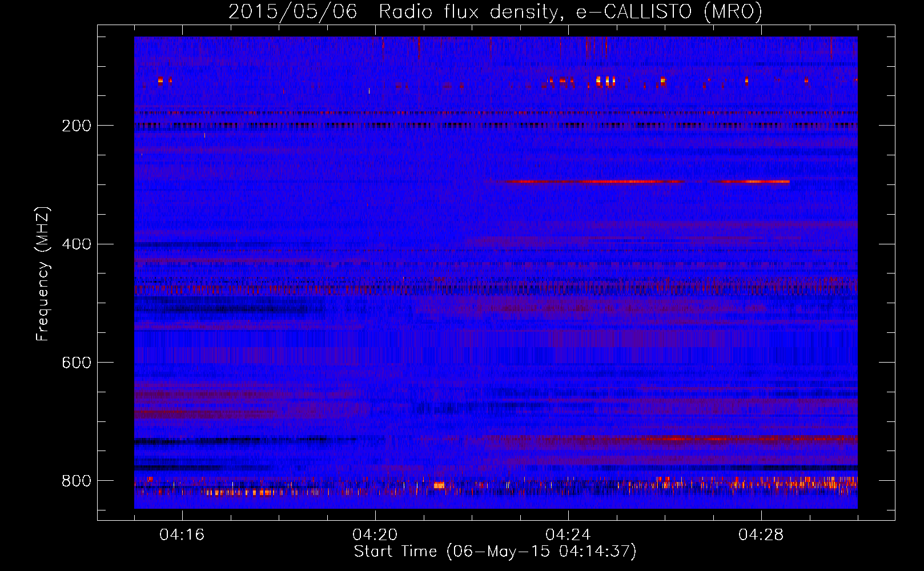Click the 'Frequency (MHZ)' axis label

(x=43, y=274)
